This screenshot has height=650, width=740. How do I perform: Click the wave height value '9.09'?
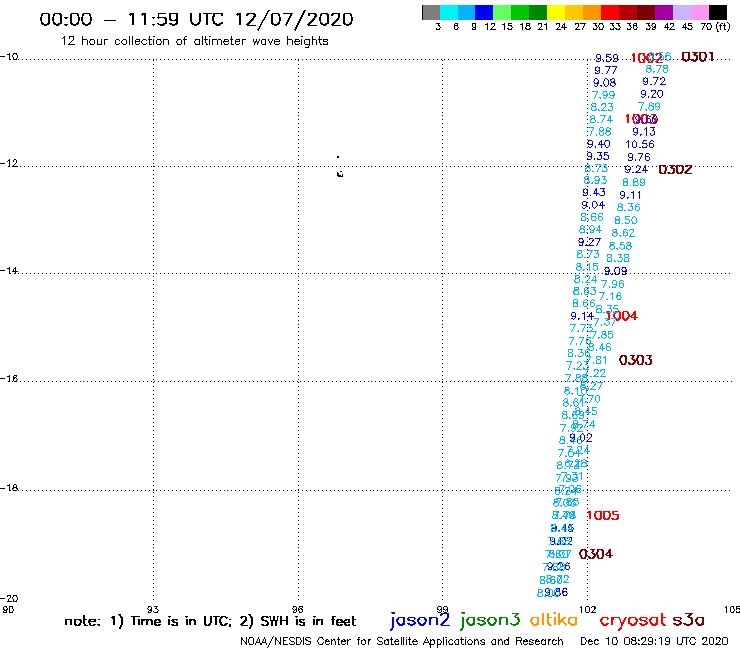615,271
